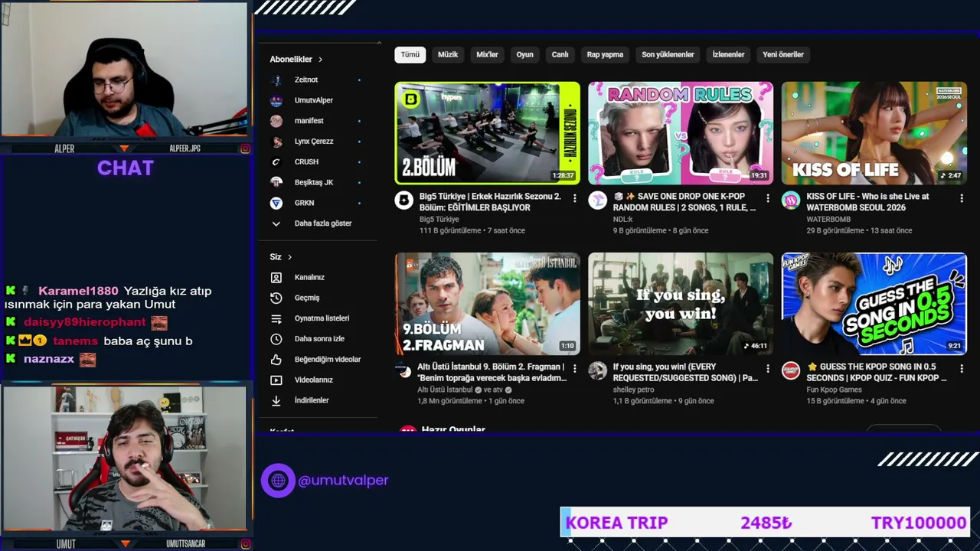Visit the Fun Kpop Games channel name link
The height and width of the screenshot is (551, 980).
coord(834,390)
